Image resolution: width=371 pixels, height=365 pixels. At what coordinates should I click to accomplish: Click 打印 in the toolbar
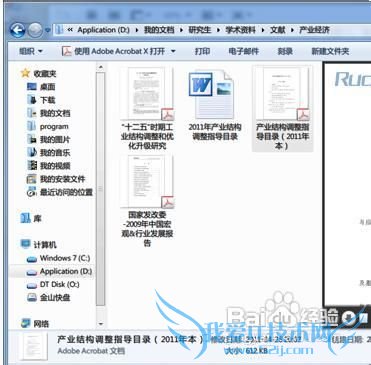202,51
